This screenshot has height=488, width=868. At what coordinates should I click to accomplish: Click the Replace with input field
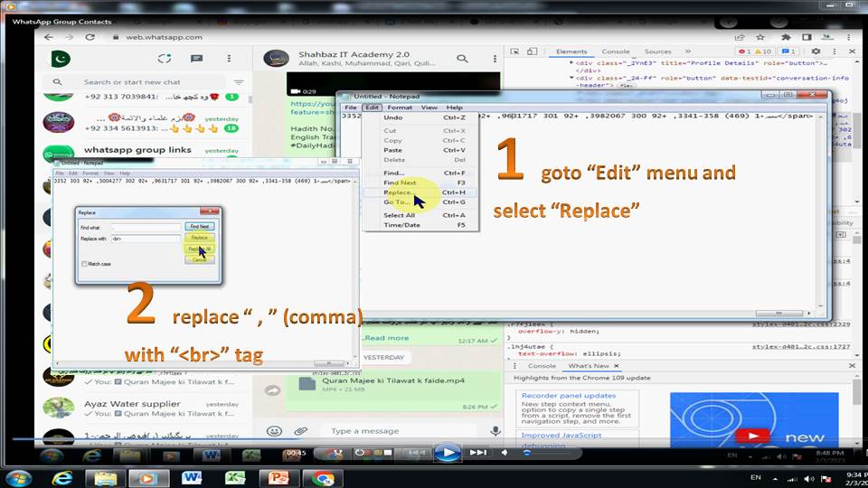[146, 239]
